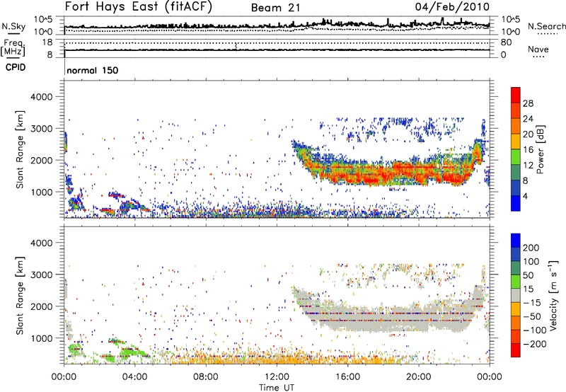This screenshot has width=566, height=392.
Task: Pick the red bottom segment of velocity colorbar
Action: 516,350
